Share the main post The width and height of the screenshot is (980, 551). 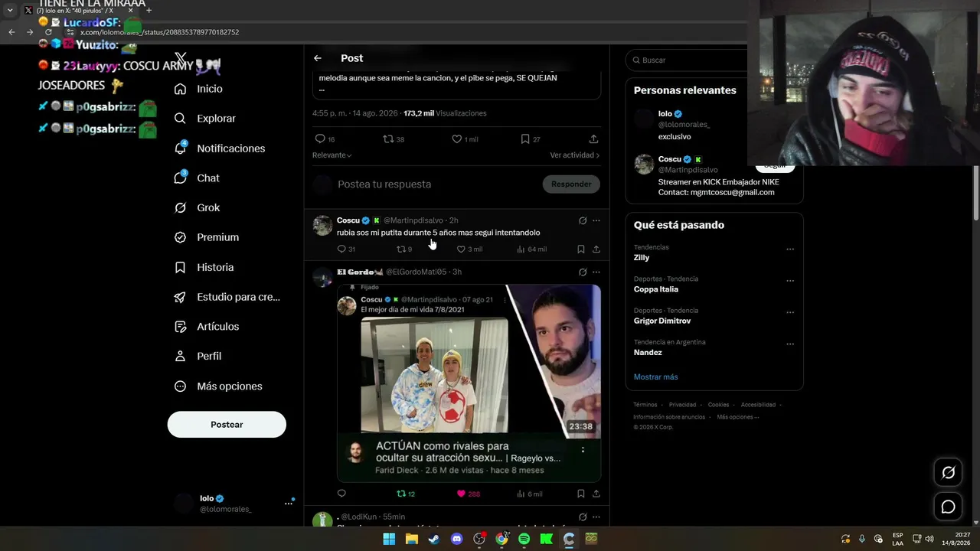593,139
